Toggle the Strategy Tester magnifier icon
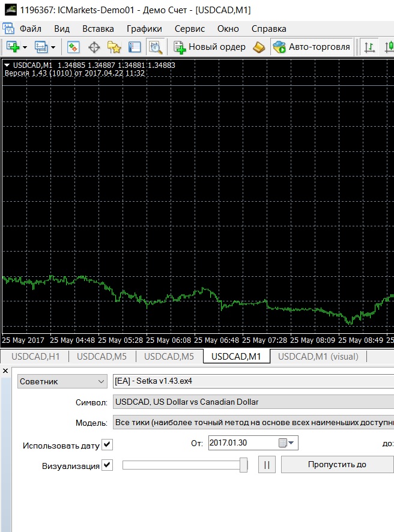The height and width of the screenshot is (532, 394). pos(156,47)
